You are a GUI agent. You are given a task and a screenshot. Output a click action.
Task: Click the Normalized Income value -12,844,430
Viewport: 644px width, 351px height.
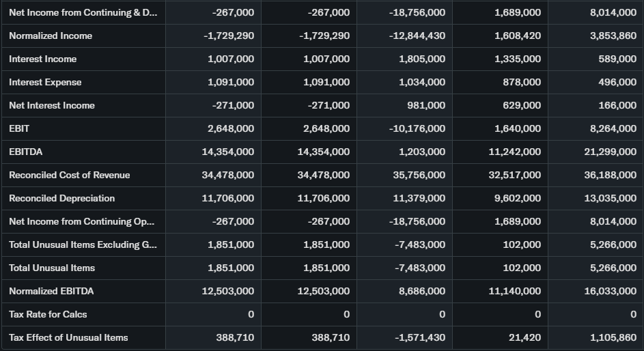click(x=417, y=36)
